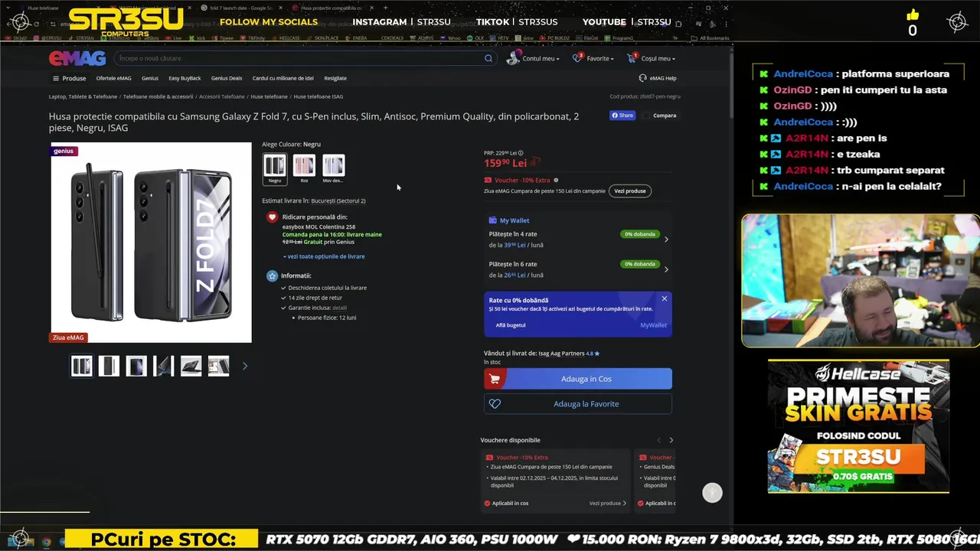Viewport: 980px width, 551px height.
Task: Select the second product thumbnail
Action: point(109,366)
